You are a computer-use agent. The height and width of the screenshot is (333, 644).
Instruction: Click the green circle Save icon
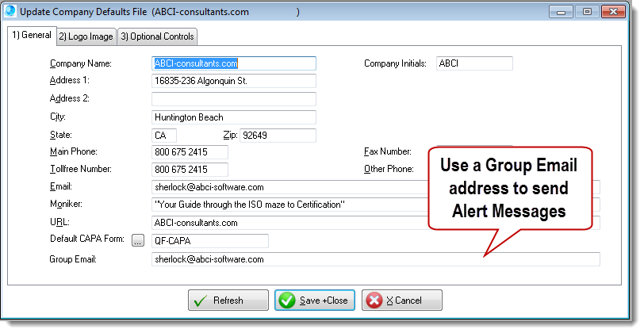click(287, 301)
